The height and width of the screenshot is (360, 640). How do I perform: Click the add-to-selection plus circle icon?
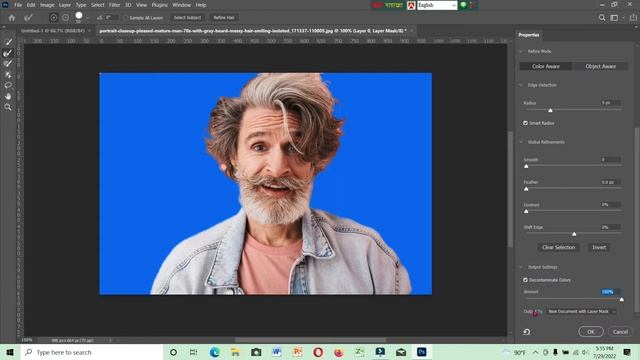tap(53, 18)
